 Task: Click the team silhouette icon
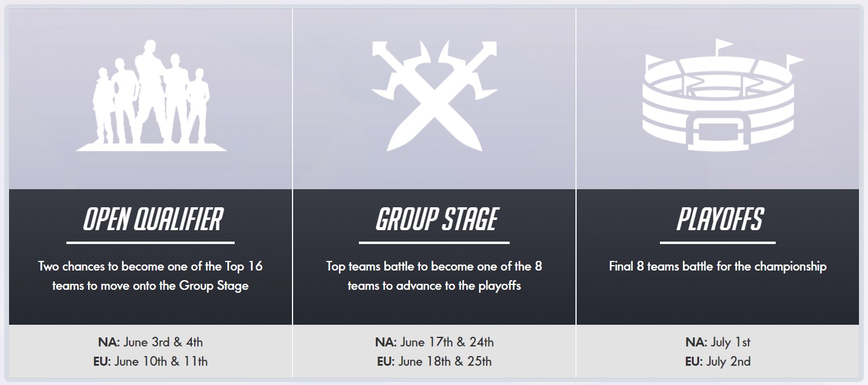[x=151, y=95]
